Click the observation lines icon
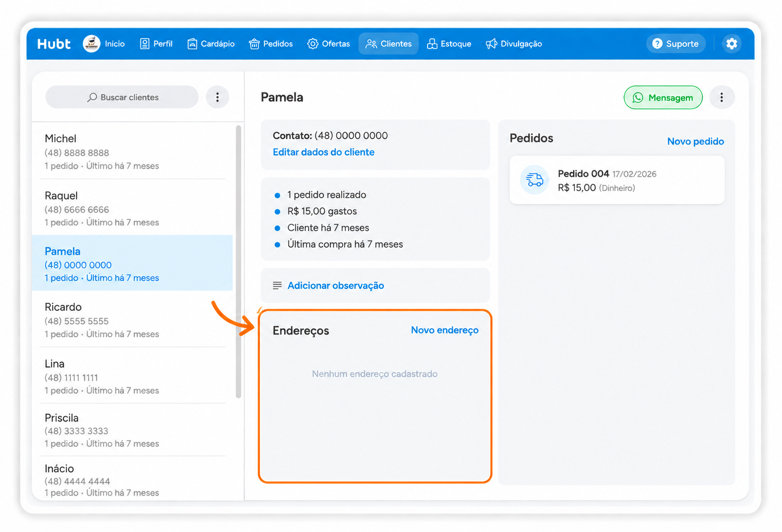This screenshot has width=782, height=532. tap(277, 286)
